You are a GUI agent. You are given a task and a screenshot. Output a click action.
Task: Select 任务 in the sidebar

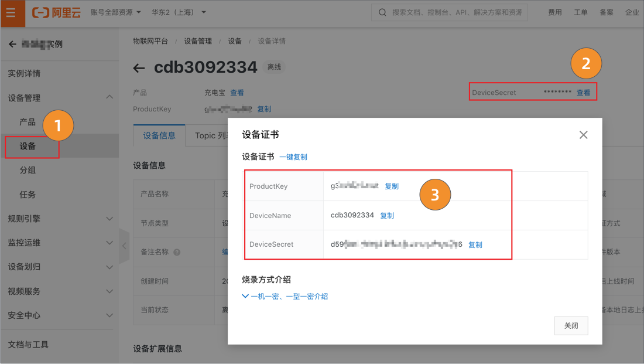tap(28, 195)
